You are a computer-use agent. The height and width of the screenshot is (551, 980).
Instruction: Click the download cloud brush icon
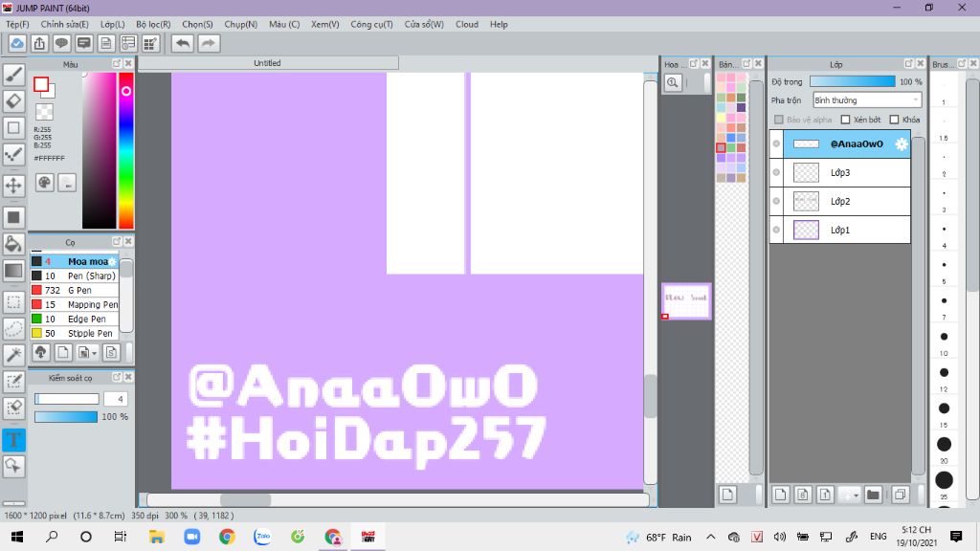[x=40, y=352]
